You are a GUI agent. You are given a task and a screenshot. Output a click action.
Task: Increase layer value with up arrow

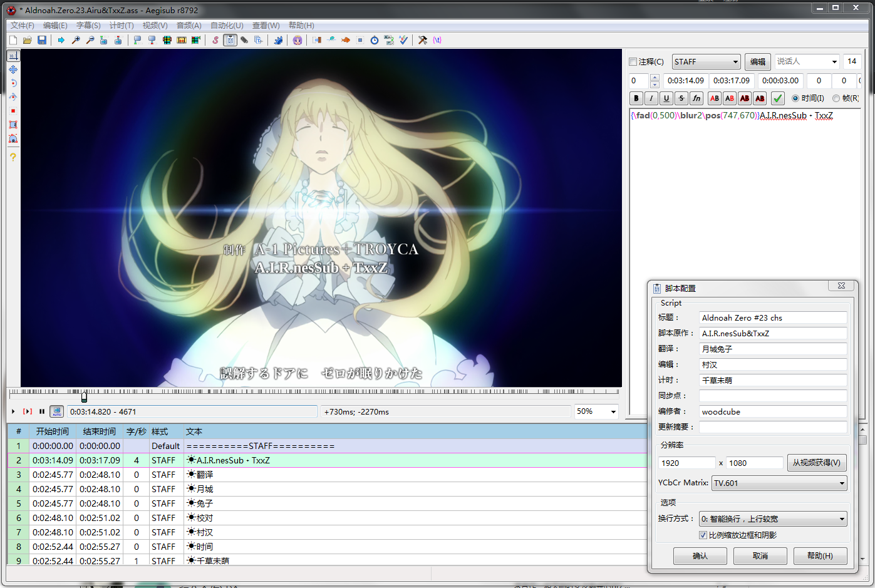[655, 77]
